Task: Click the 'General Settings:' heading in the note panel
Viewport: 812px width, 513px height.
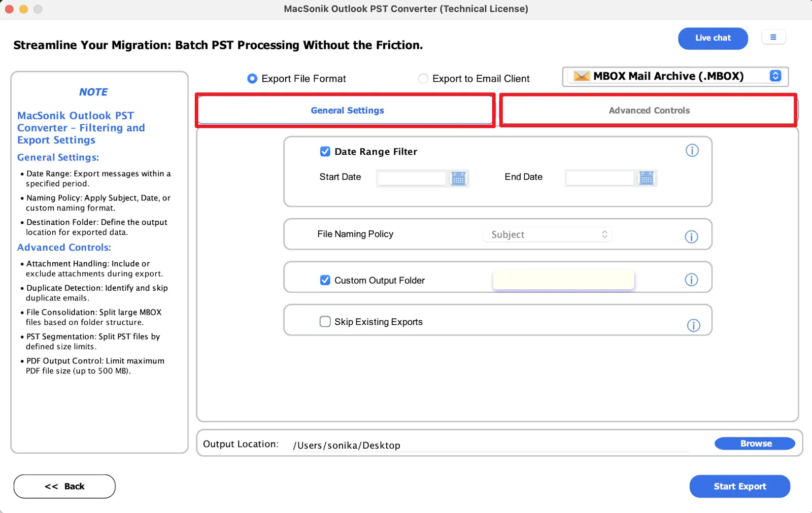Action: pos(58,157)
